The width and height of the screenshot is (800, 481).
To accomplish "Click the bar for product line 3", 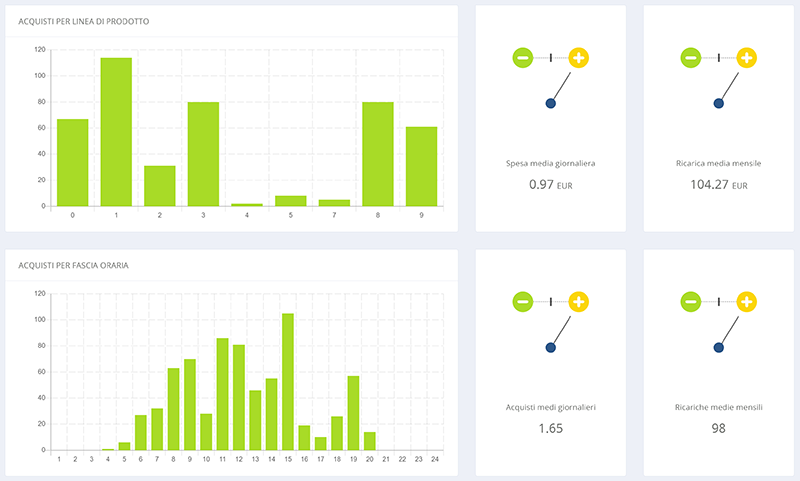I will (203, 154).
